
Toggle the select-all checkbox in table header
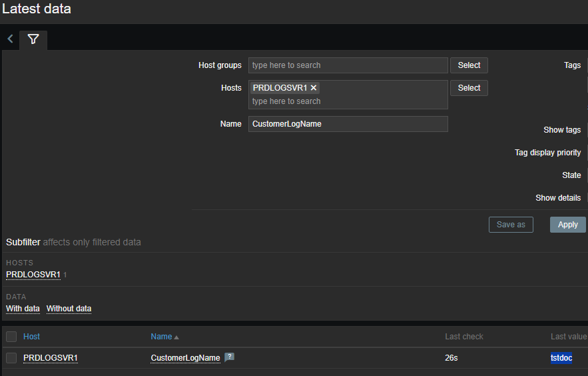(x=11, y=337)
